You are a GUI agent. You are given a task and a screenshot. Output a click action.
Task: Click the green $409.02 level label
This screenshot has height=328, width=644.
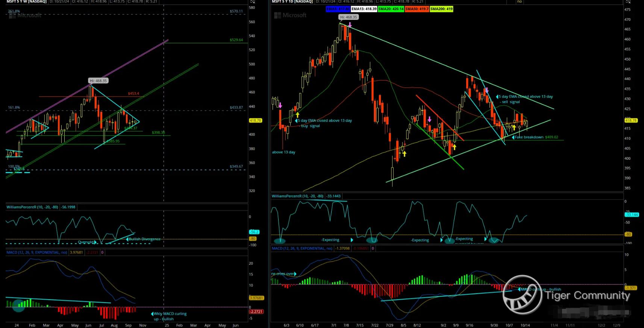click(552, 138)
